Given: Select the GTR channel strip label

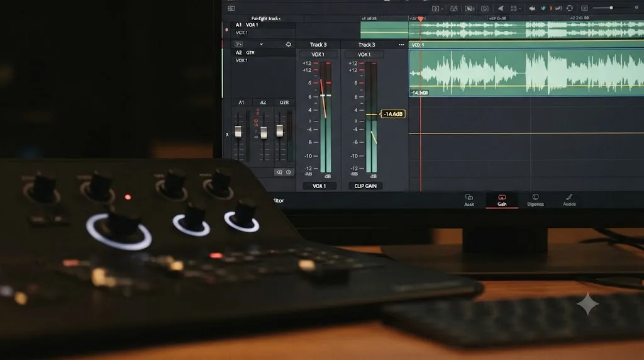Looking at the screenshot, I should pos(284,103).
